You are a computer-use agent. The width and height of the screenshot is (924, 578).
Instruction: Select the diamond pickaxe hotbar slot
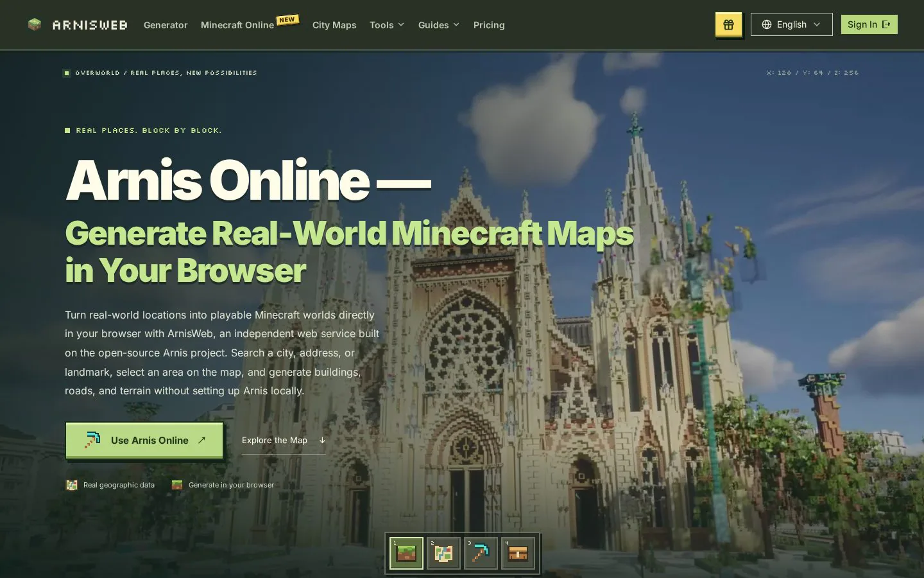[x=481, y=553]
